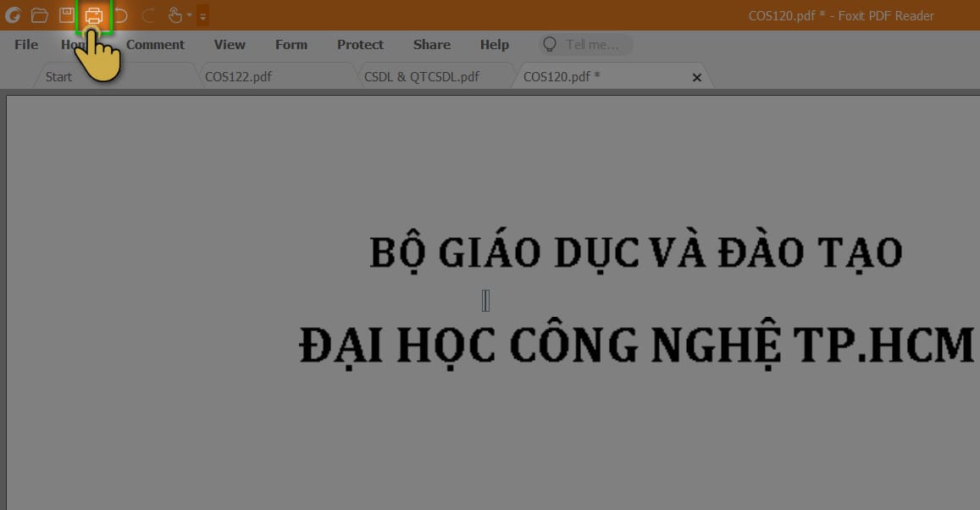Redo the last action
Image resolution: width=980 pixels, height=510 pixels.
pyautogui.click(x=148, y=15)
